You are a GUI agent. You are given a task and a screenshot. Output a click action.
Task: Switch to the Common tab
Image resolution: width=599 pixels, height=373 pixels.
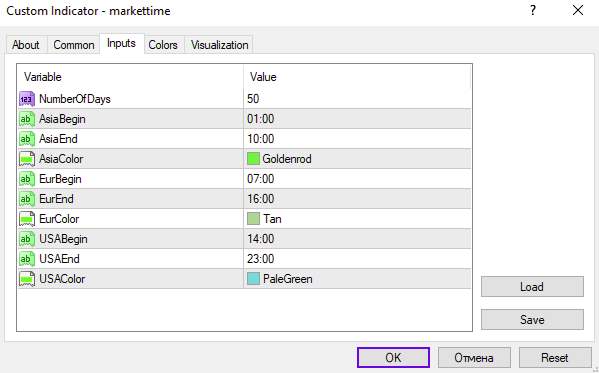pos(74,45)
